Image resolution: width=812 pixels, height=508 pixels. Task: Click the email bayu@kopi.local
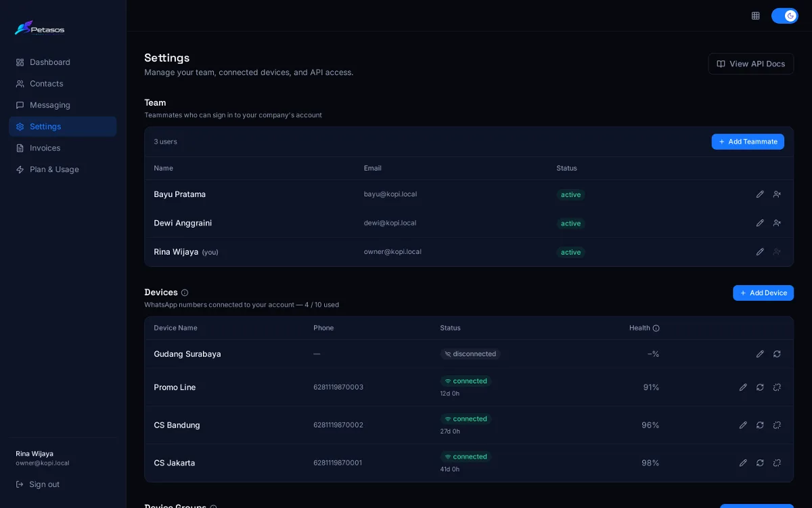pyautogui.click(x=390, y=194)
